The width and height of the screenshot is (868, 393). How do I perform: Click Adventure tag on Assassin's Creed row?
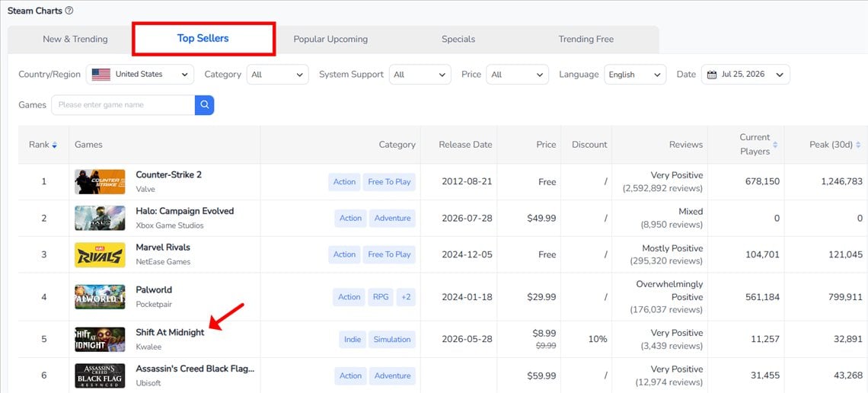[392, 375]
